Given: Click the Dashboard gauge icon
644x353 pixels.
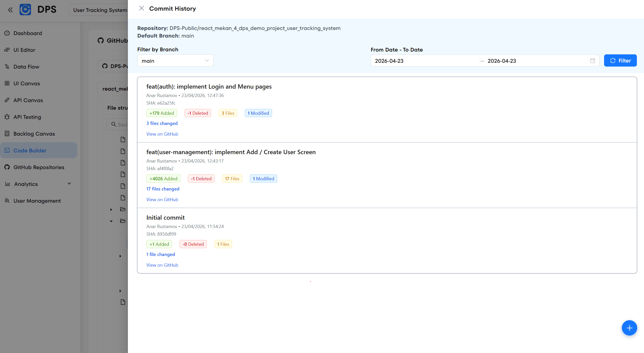Looking at the screenshot, I should click(x=7, y=33).
